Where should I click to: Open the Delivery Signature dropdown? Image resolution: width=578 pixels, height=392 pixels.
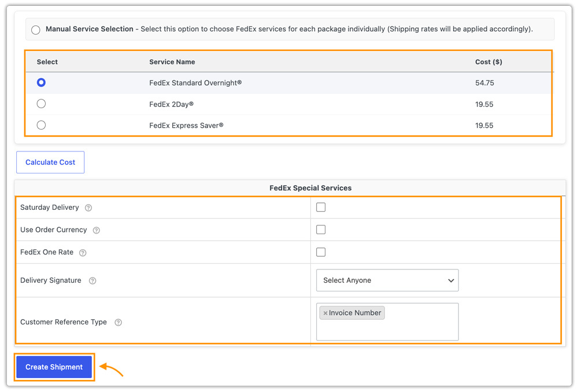[387, 280]
